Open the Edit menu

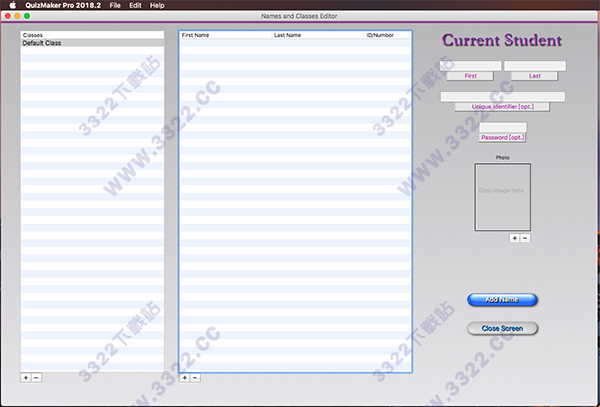(x=135, y=5)
